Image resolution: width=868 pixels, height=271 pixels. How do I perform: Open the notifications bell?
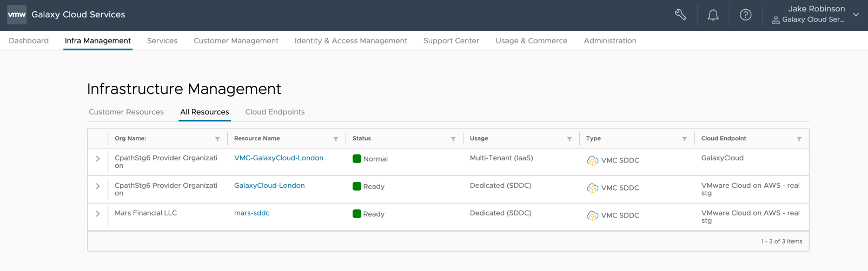click(x=713, y=15)
